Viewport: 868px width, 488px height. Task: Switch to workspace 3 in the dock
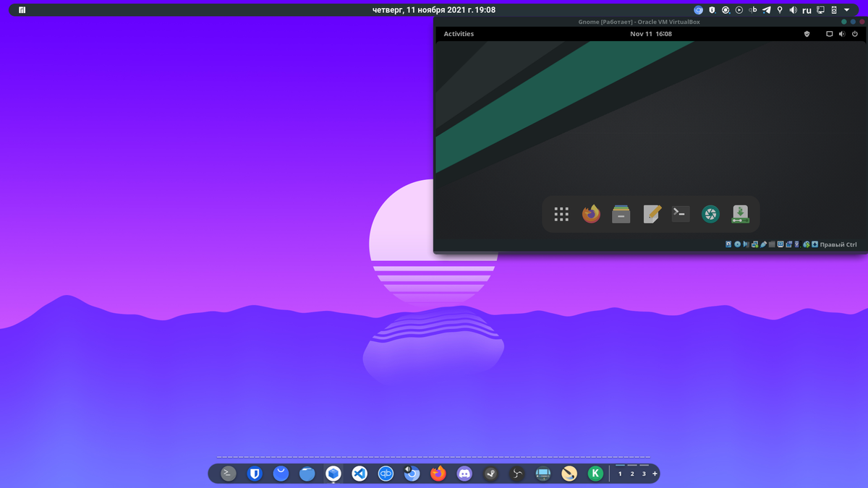tap(644, 474)
